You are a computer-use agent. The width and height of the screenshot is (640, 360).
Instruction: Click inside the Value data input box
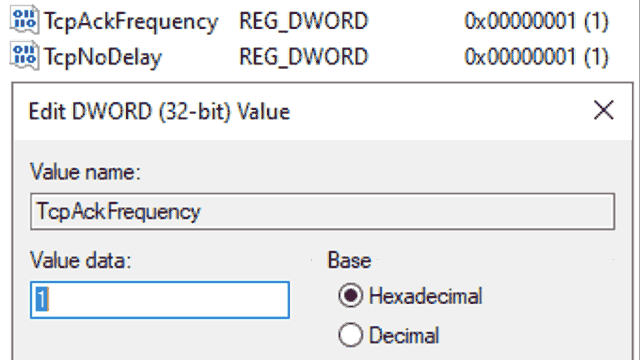160,300
